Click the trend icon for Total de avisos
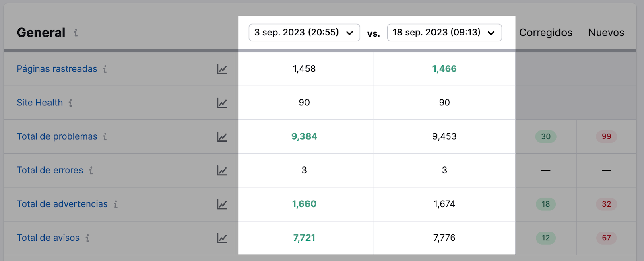Image resolution: width=644 pixels, height=261 pixels. tap(223, 238)
